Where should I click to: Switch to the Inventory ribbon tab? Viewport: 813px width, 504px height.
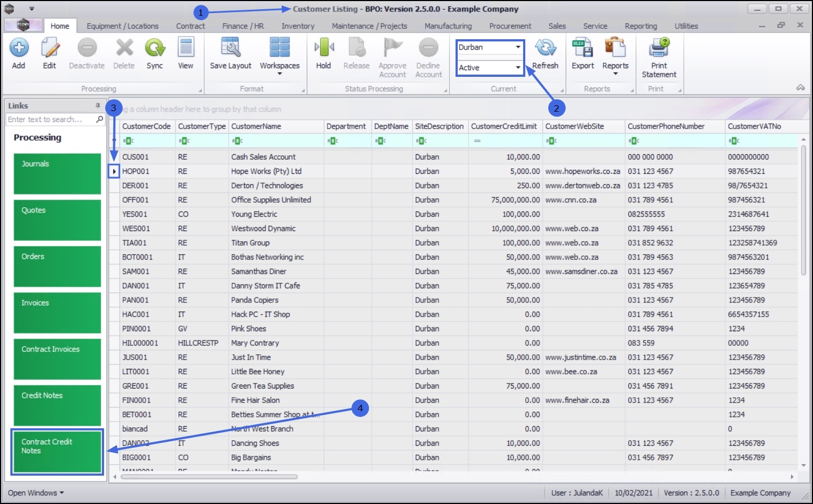pyautogui.click(x=298, y=26)
